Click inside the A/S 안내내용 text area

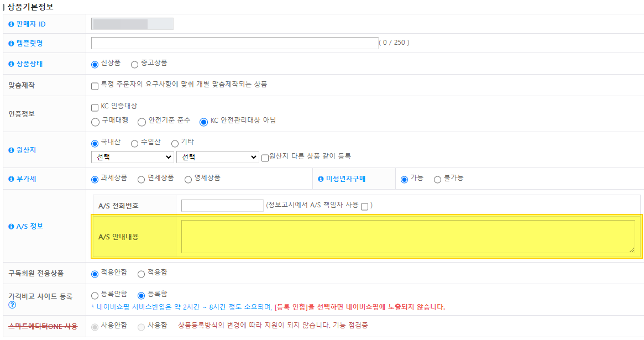click(407, 237)
